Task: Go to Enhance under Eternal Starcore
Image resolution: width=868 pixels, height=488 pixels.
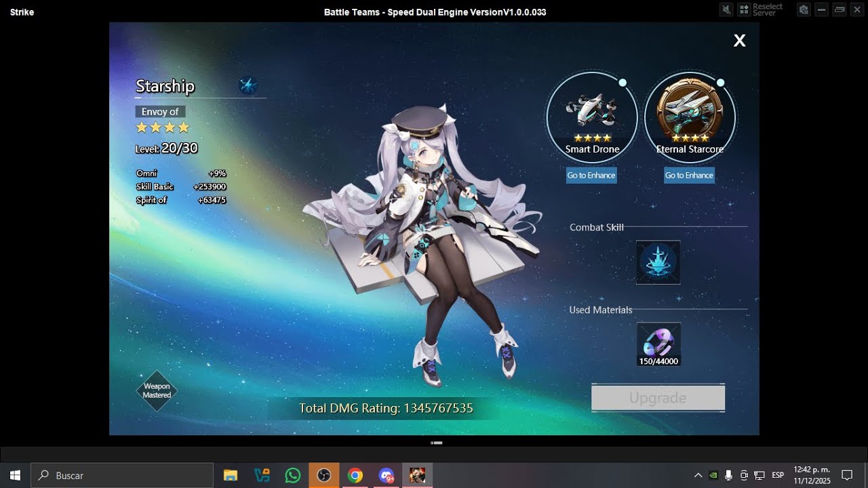Action: point(689,176)
